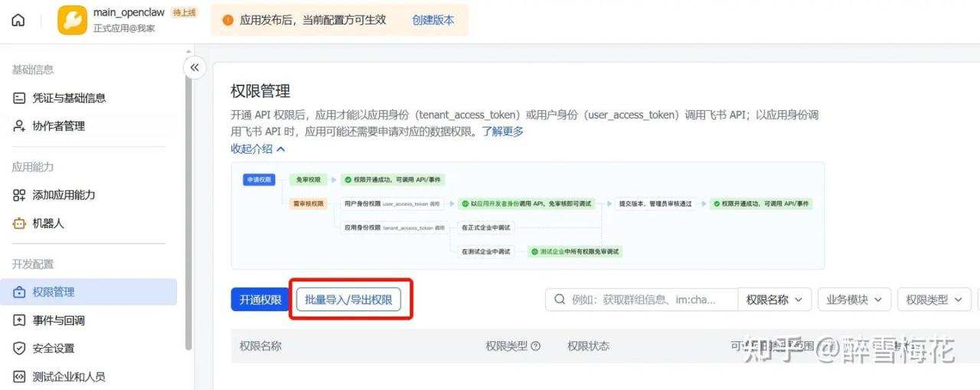Click the help icon beside 权限类型 column
This screenshot has width=980, height=390.
(536, 346)
